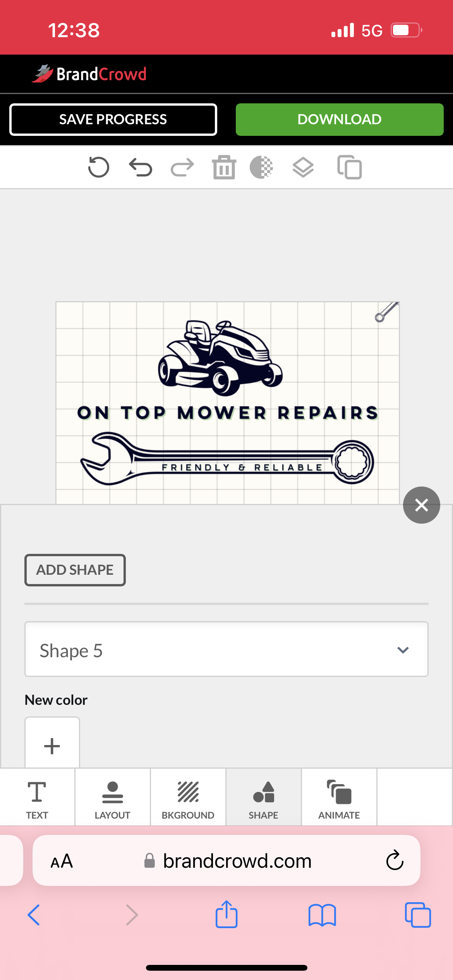Open Safari reader AA text options
The width and height of the screenshot is (453, 980).
point(62,861)
